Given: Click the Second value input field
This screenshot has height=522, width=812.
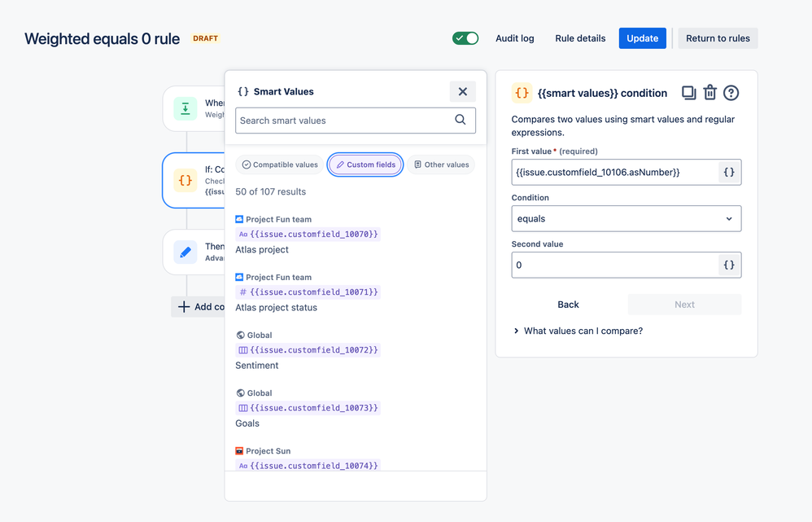Looking at the screenshot, I should click(x=615, y=265).
